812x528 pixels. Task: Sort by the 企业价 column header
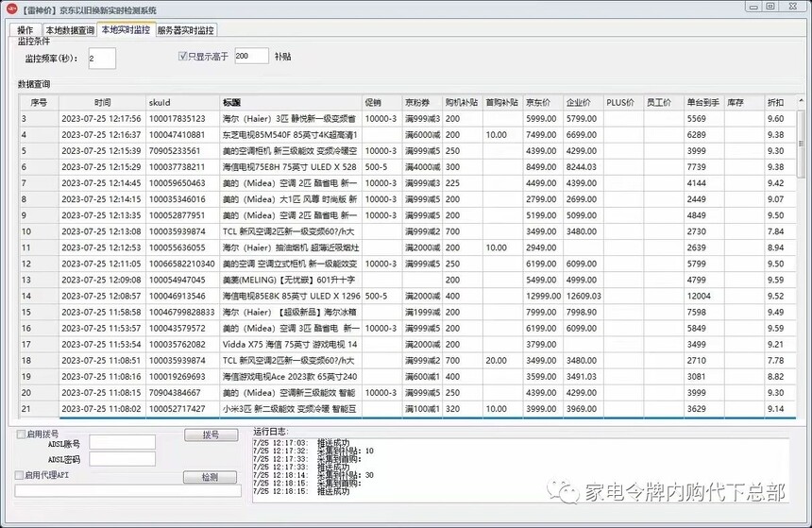pyautogui.click(x=584, y=103)
